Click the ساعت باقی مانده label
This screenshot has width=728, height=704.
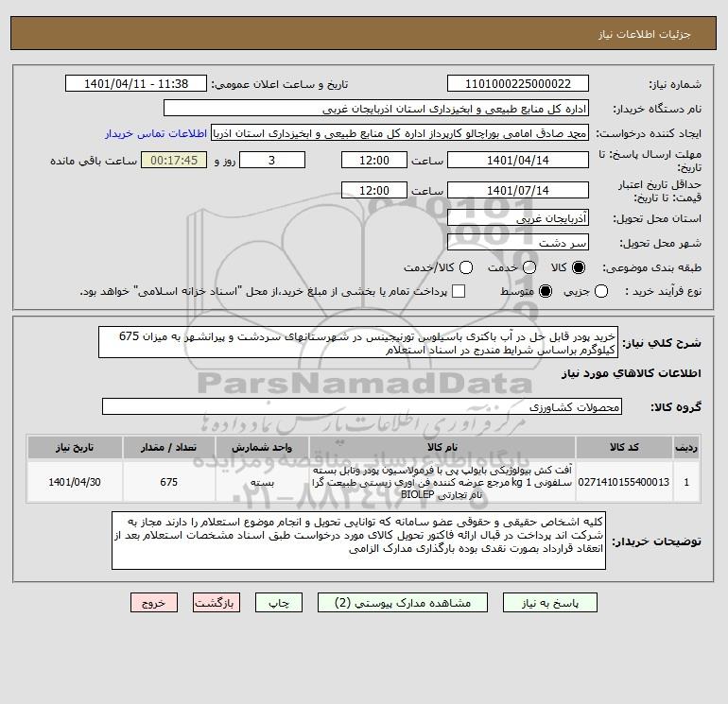pos(94,161)
